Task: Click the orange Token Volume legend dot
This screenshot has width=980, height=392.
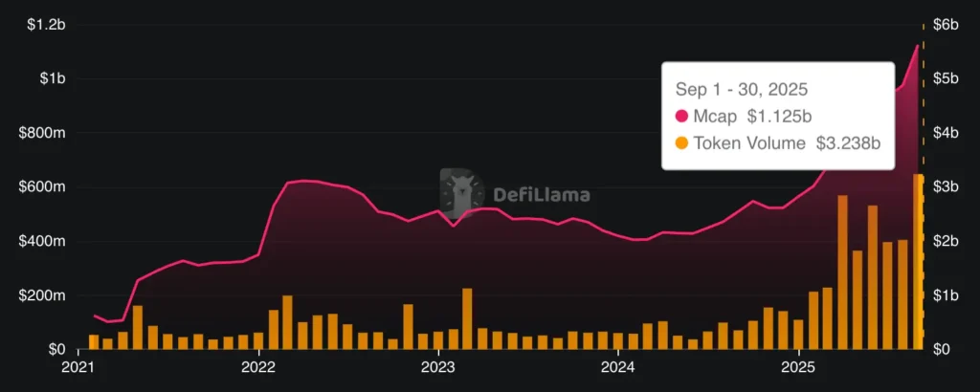Action: tap(682, 143)
